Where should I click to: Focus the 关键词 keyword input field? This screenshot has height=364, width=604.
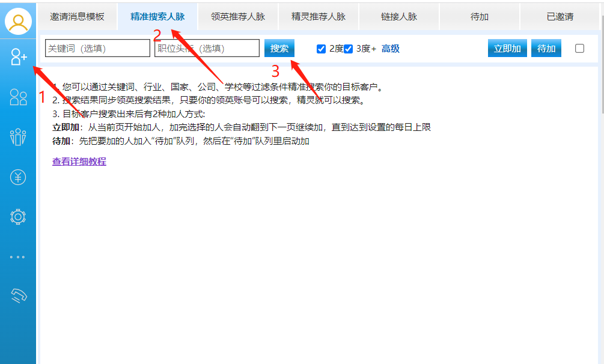click(x=97, y=48)
